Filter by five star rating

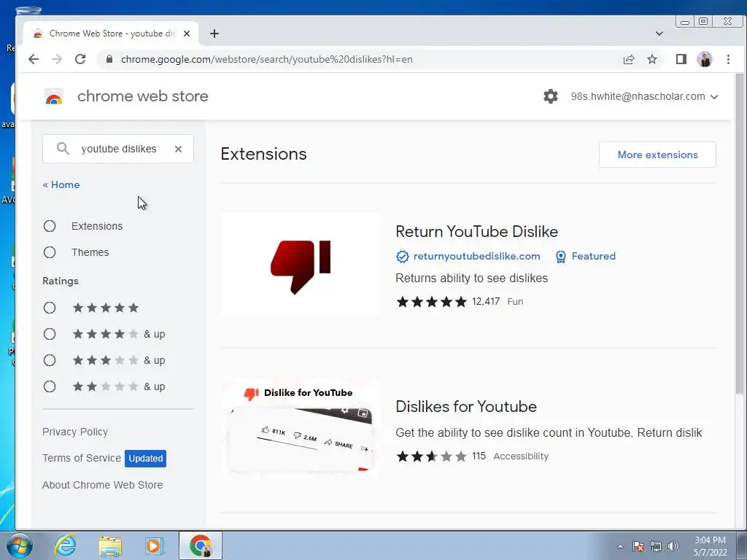50,308
